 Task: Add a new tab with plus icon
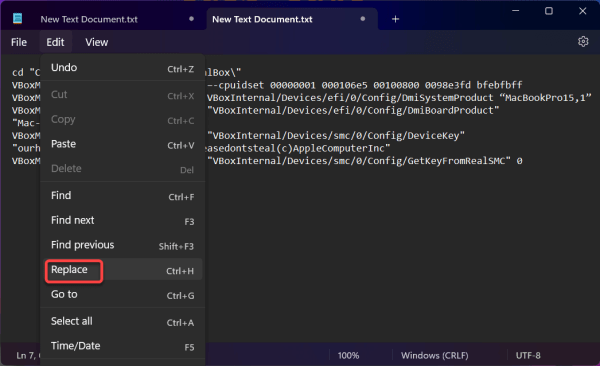click(395, 19)
